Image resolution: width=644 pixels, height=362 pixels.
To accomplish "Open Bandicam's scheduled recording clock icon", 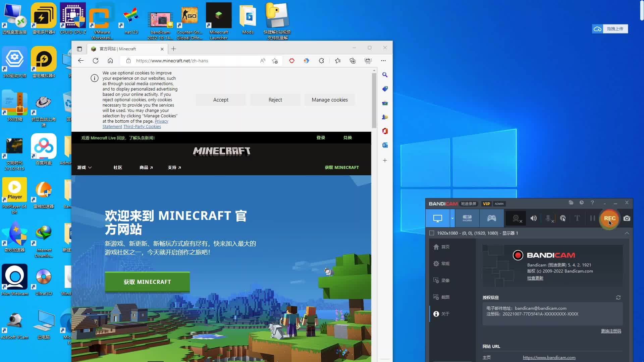I will point(582,203).
